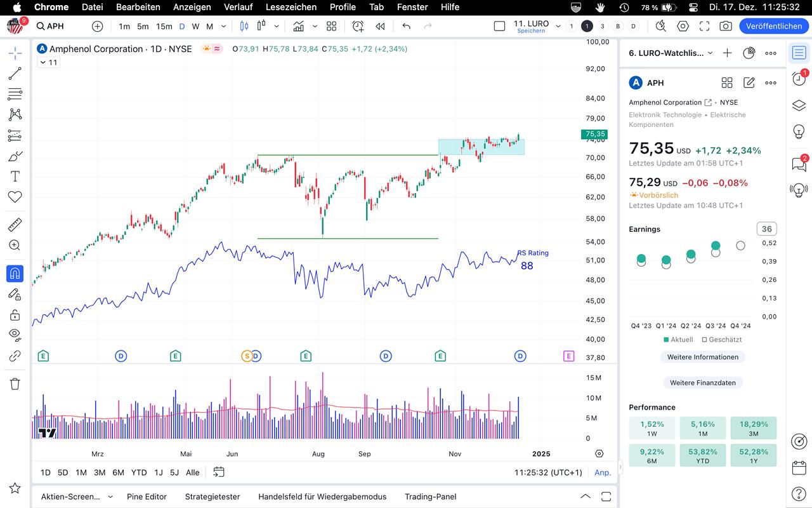Open the Lesezeichen menu
The image size is (812, 508).
291,7
